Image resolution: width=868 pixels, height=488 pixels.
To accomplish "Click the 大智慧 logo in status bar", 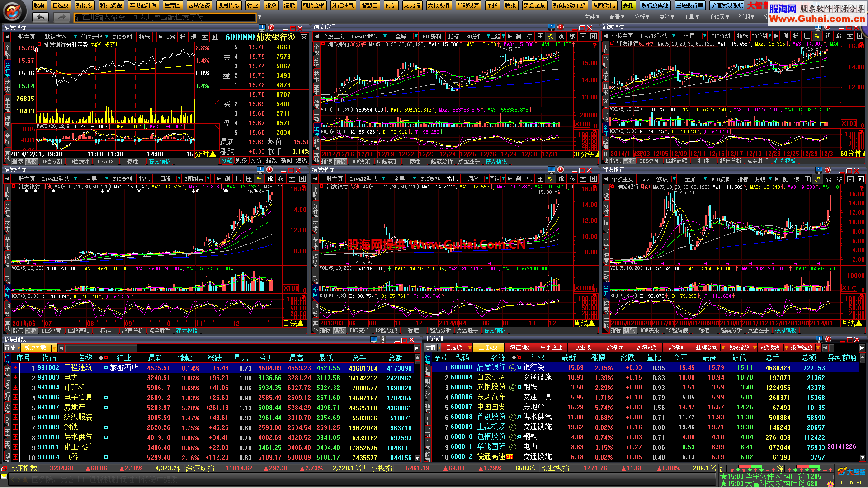I will click(851, 472).
